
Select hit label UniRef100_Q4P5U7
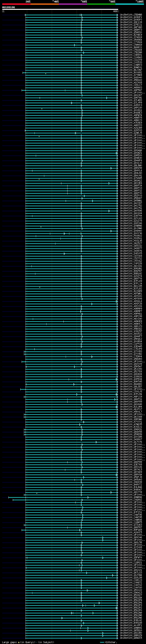tap(131, 90)
